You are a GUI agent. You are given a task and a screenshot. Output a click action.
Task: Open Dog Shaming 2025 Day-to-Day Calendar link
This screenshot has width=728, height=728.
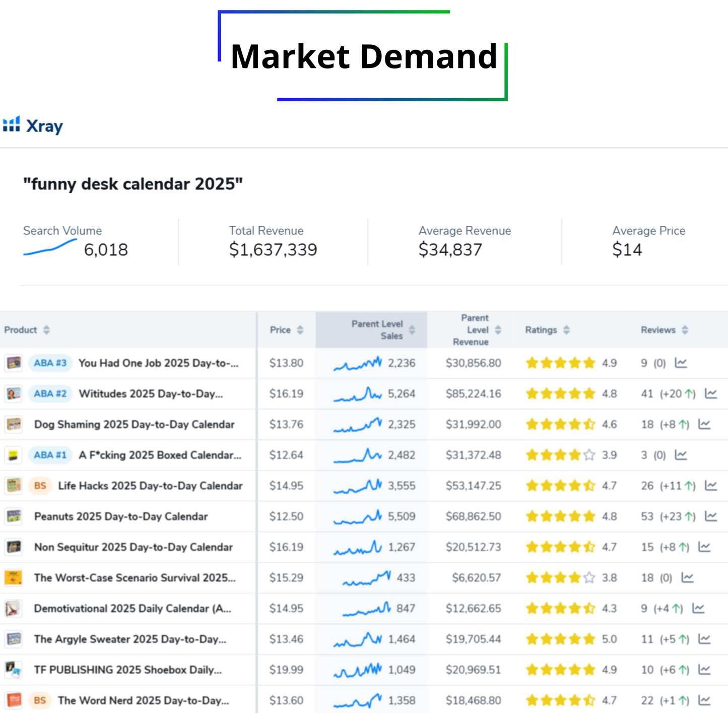[134, 424]
